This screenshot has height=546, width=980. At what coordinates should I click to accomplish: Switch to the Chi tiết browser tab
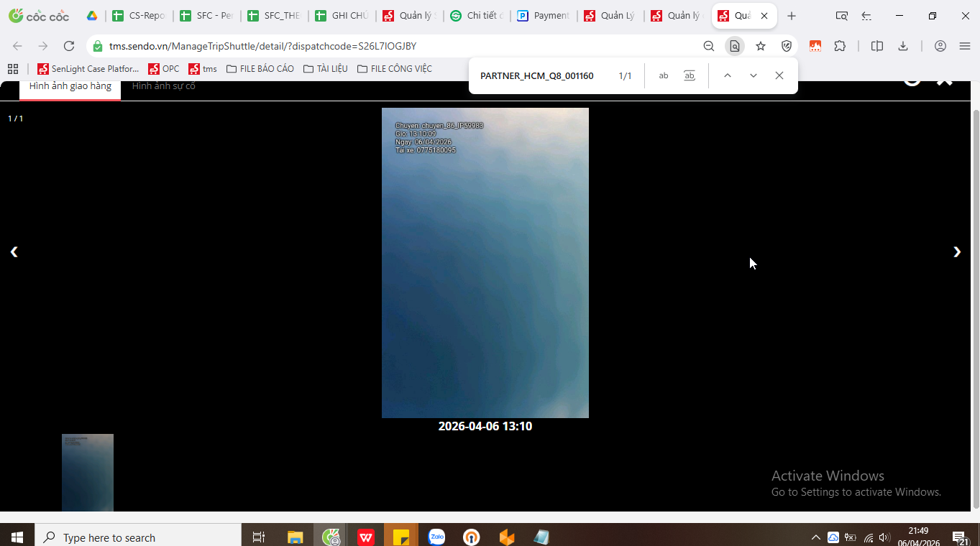point(476,16)
